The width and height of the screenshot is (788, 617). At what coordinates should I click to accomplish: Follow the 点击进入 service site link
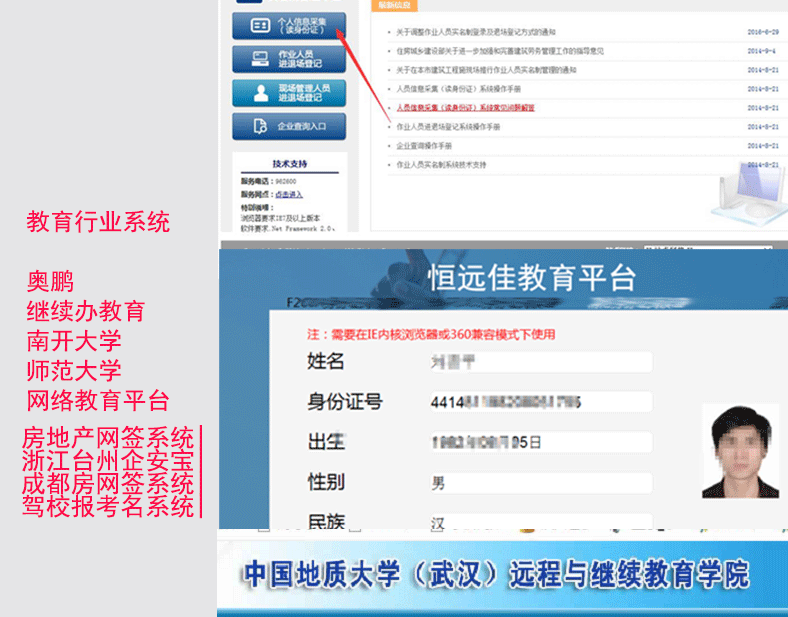pyautogui.click(x=289, y=194)
